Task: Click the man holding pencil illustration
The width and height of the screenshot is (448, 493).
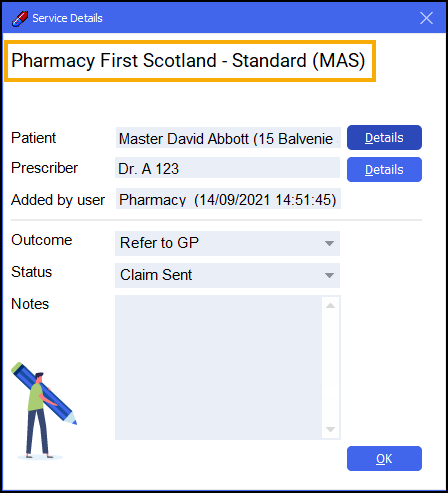Action: point(44,411)
